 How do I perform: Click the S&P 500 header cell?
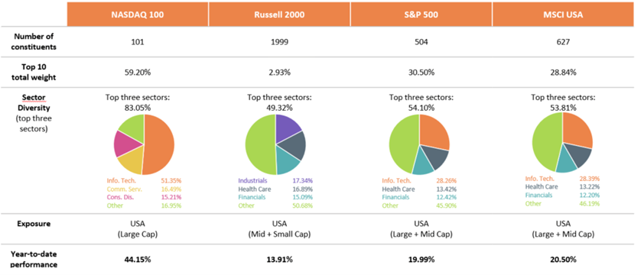421,15
